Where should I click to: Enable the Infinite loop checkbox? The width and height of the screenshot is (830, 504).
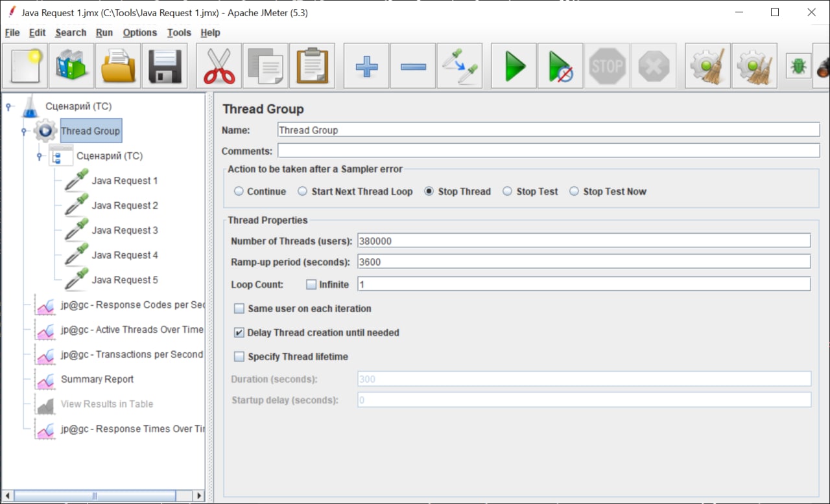[311, 284]
